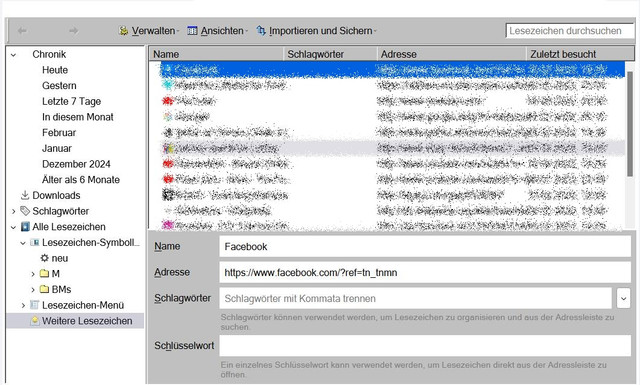Sort by the Adresse column header
Viewport: 640px width, 385px height.
point(451,54)
